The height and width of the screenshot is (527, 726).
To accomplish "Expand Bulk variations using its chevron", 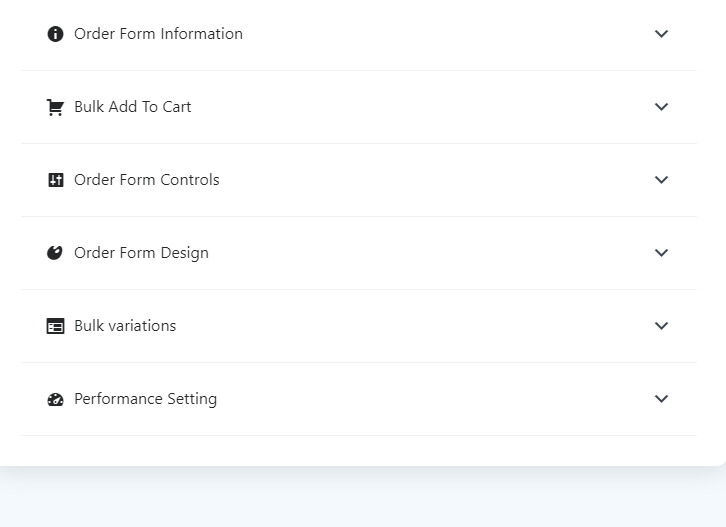I will coord(661,326).
